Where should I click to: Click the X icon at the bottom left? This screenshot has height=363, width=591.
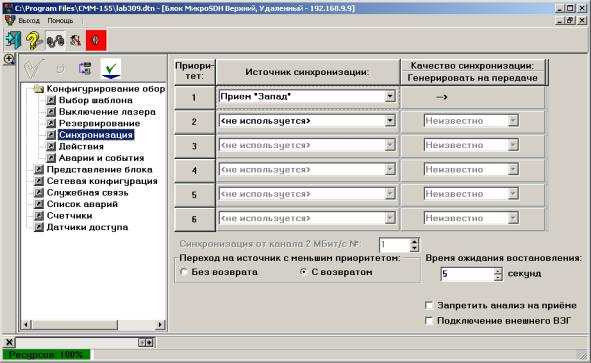click(x=9, y=342)
